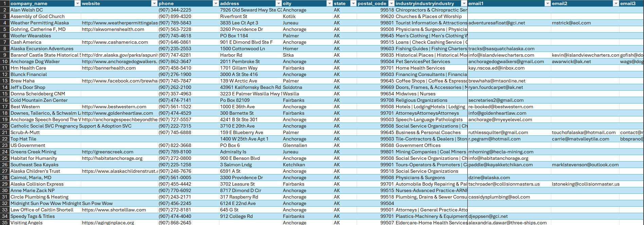Select row header 2
Screen dimensions: 644x225
click(x=5, y=10)
